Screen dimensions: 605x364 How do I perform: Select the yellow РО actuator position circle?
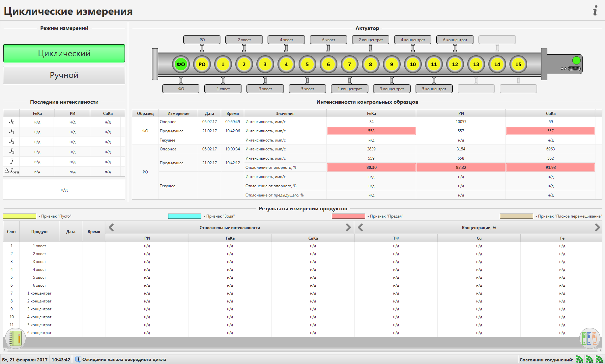[x=202, y=65]
